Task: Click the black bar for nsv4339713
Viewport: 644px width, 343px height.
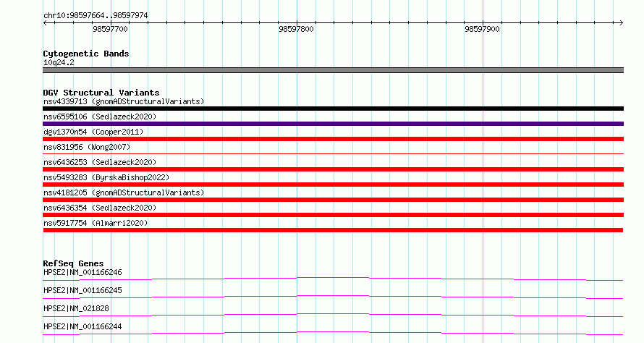Action: point(333,109)
